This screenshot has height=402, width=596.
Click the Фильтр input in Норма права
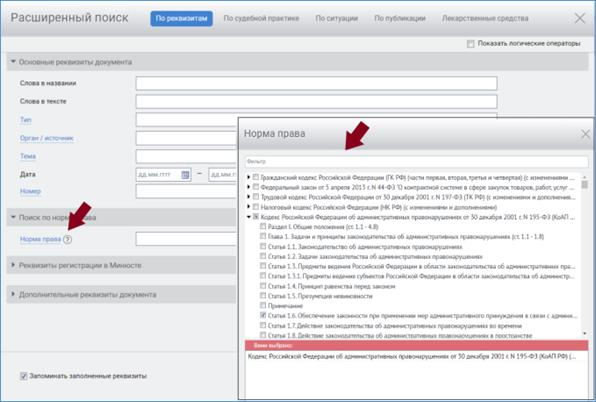(416, 161)
